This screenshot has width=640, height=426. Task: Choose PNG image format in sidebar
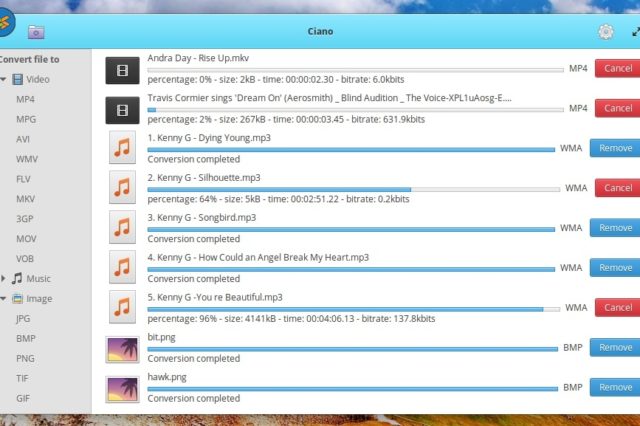tap(24, 358)
